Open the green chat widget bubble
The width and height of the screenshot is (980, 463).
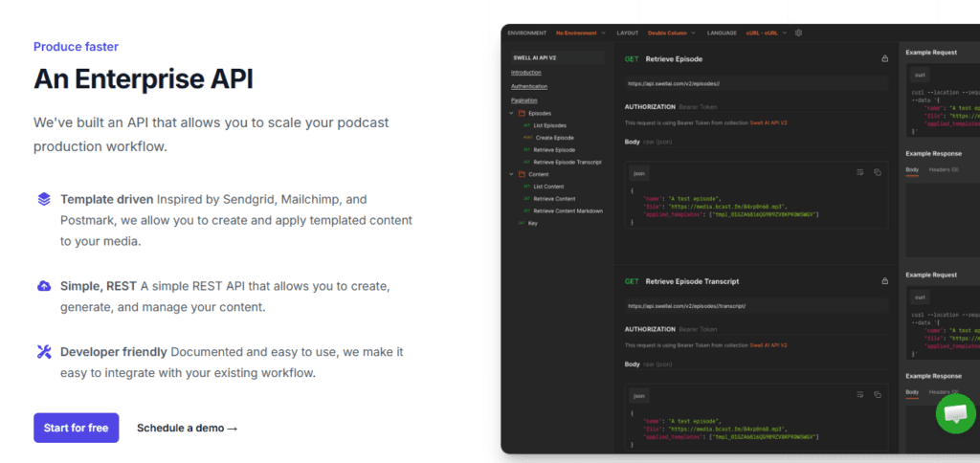coord(954,415)
